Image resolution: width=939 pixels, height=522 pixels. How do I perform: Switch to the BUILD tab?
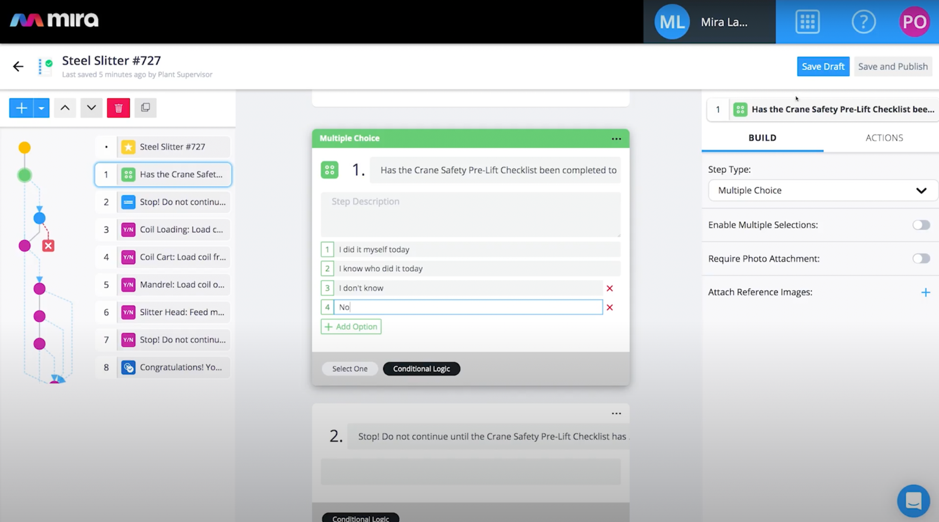tap(762, 138)
